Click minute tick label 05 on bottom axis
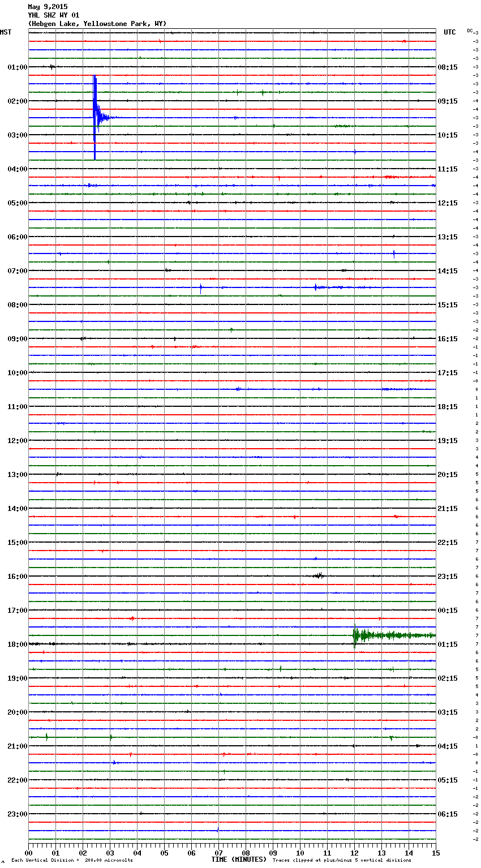Screen dimensions: 481x868 (164, 853)
